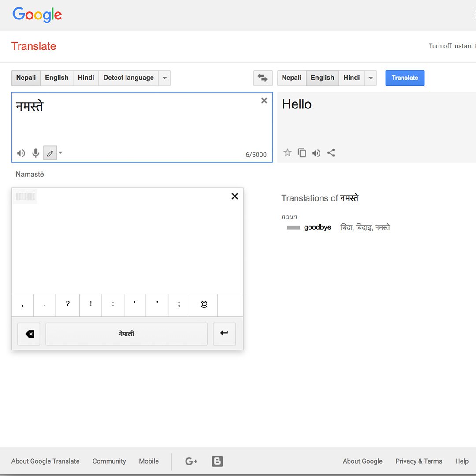Click the Namastē transliteration text
476x476 pixels.
point(30,174)
